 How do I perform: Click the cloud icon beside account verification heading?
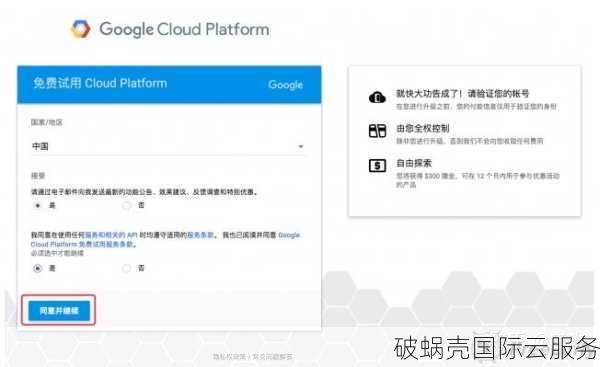click(x=377, y=97)
